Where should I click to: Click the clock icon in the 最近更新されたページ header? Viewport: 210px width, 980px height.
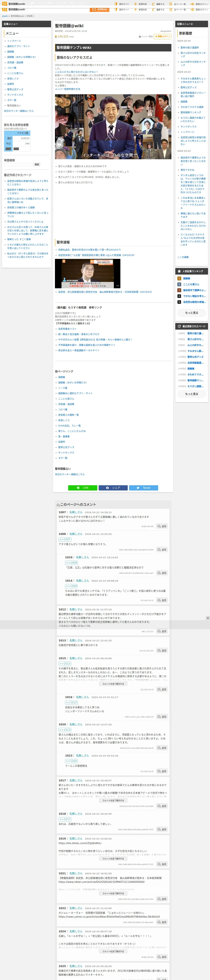[179, 326]
